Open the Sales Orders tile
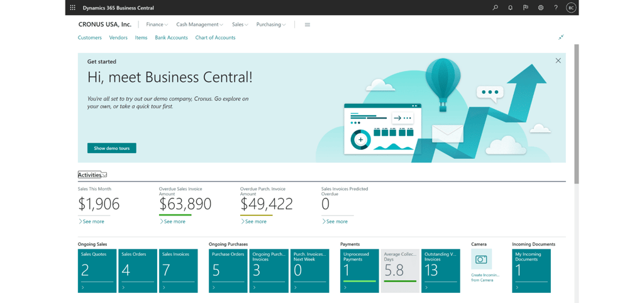 (138, 270)
